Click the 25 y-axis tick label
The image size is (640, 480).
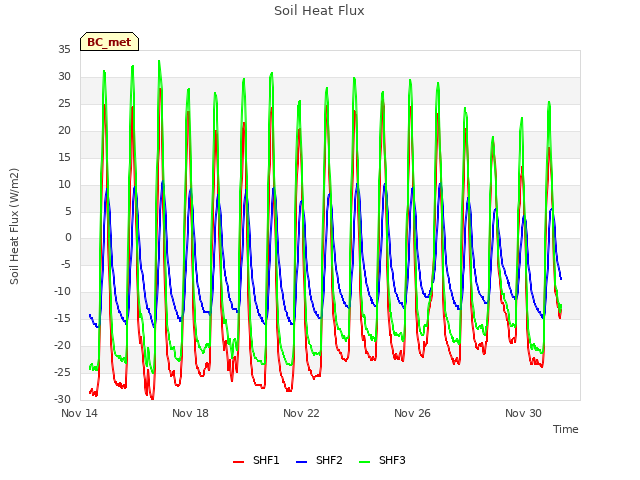pos(64,103)
